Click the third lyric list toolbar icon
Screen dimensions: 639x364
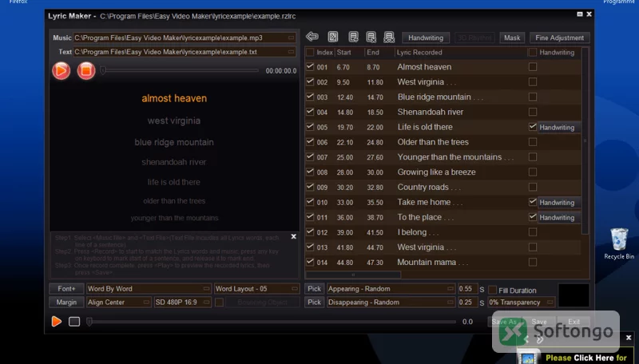(x=353, y=37)
